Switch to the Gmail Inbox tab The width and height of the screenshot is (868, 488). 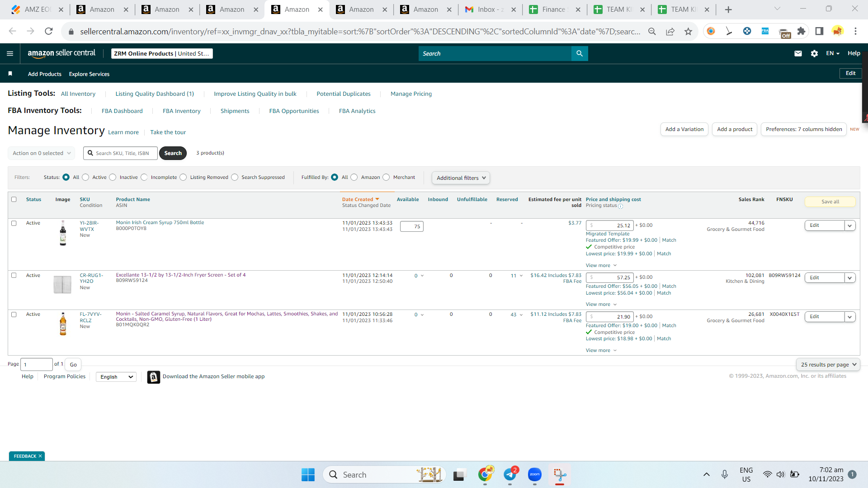[491, 9]
